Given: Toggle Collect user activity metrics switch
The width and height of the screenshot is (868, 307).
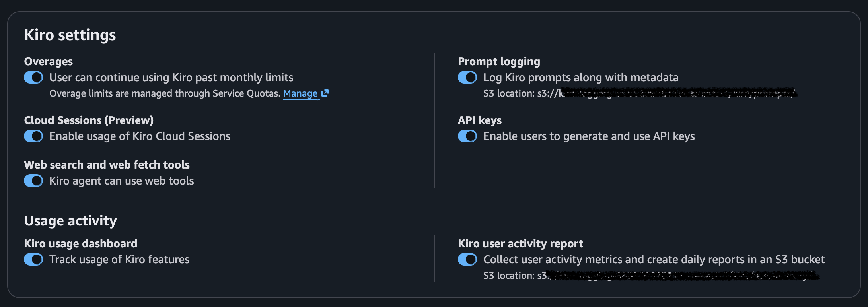Looking at the screenshot, I should (467, 259).
